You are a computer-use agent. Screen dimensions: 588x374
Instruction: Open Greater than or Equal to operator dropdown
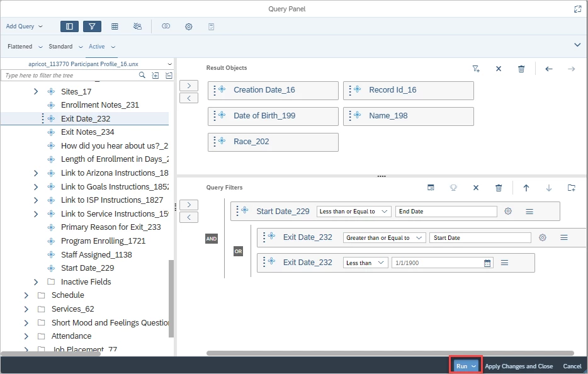(x=384, y=237)
